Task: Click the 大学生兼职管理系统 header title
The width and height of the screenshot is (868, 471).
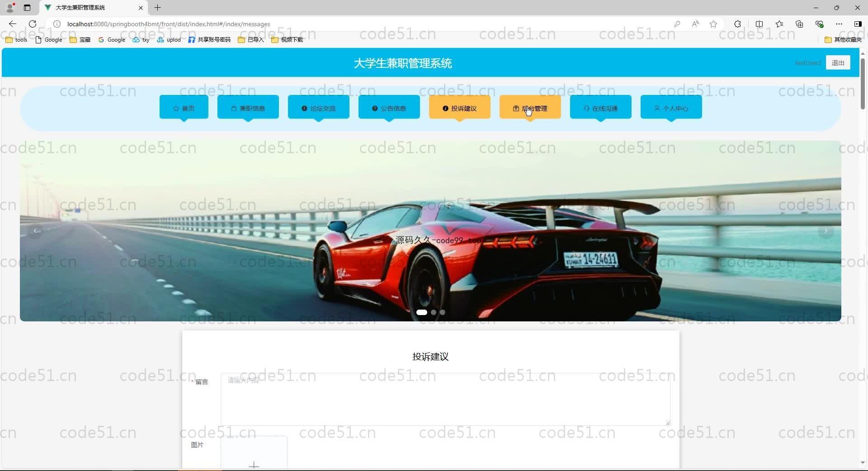Action: [403, 63]
